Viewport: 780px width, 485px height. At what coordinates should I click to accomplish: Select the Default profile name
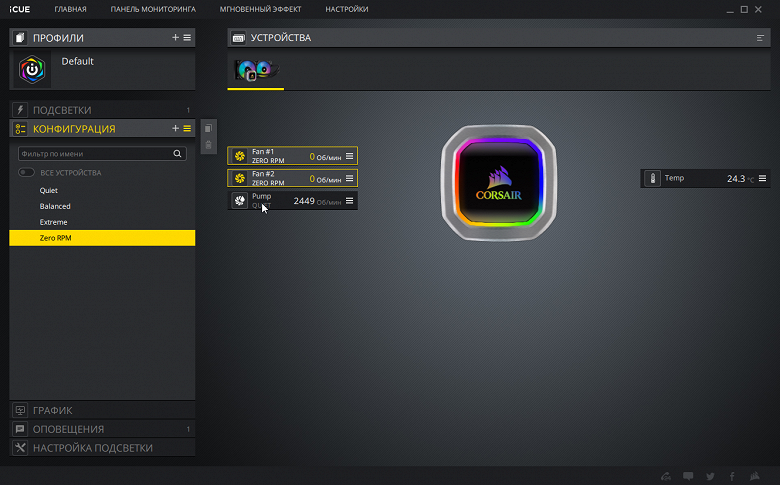click(x=77, y=61)
